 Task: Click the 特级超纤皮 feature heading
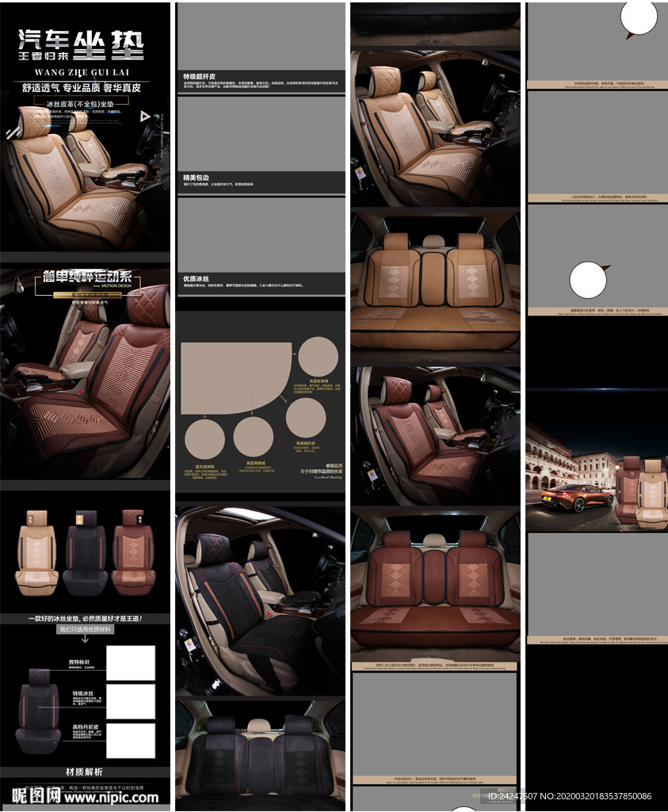(200, 76)
